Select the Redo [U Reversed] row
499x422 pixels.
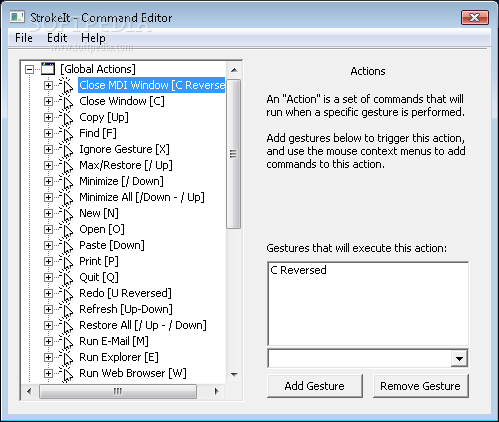click(x=125, y=293)
